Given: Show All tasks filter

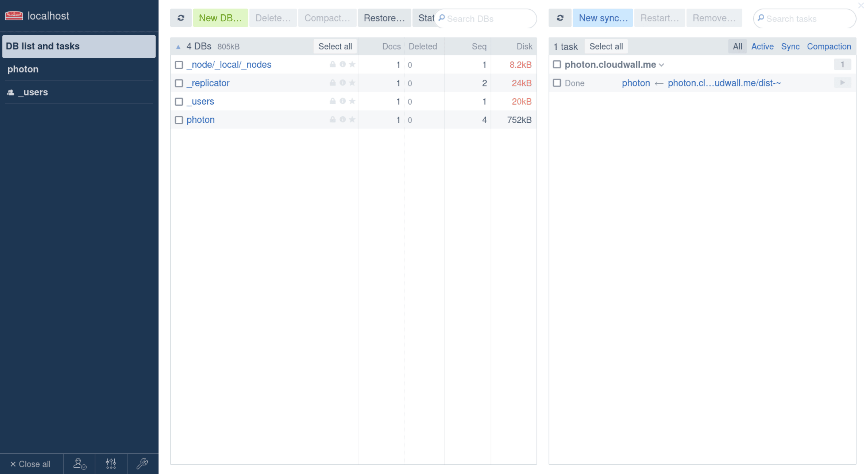Looking at the screenshot, I should (737, 47).
